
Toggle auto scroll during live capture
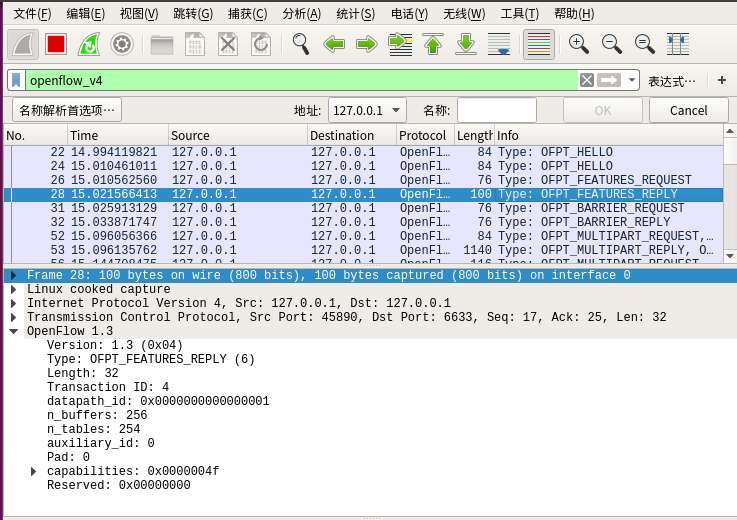499,45
